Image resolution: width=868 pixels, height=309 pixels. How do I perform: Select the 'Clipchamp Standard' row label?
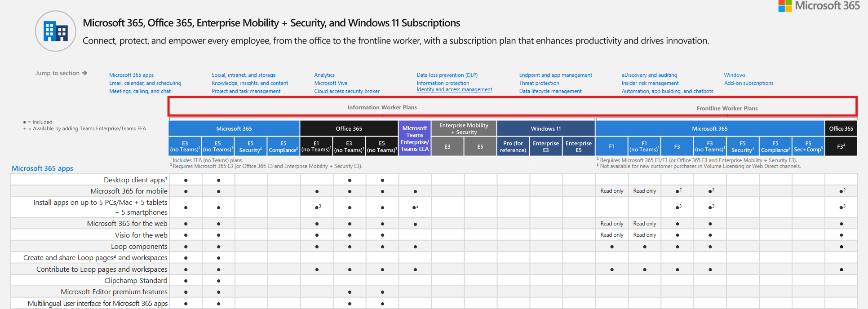point(136,281)
